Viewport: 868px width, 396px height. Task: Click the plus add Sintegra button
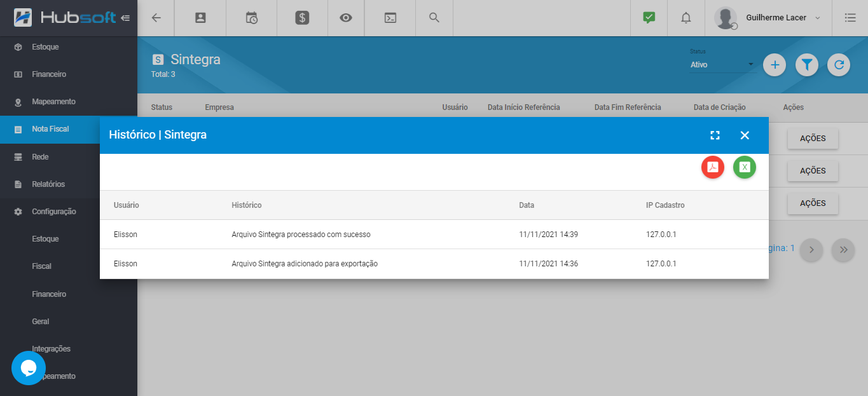pyautogui.click(x=775, y=64)
